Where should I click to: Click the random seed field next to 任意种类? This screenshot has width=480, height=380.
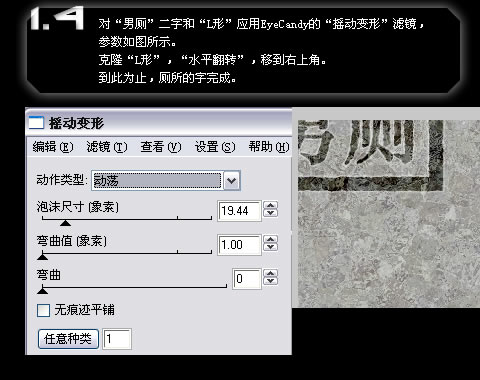(x=117, y=339)
